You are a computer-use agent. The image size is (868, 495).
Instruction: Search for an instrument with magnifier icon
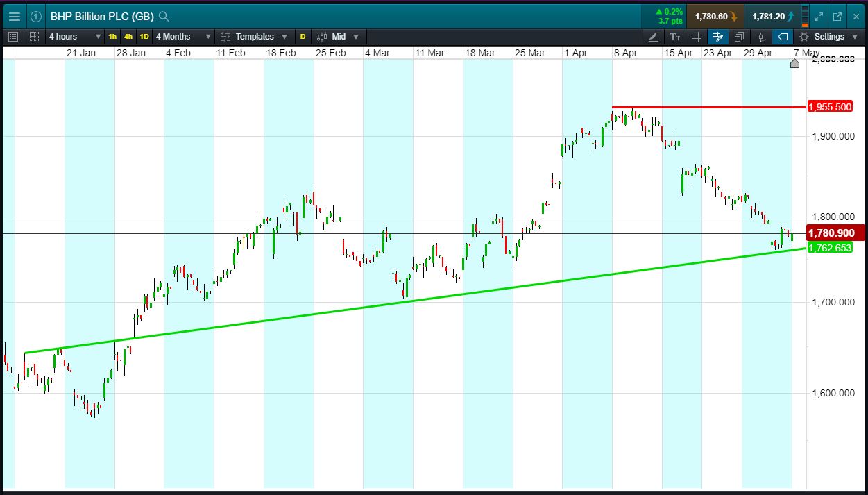164,16
